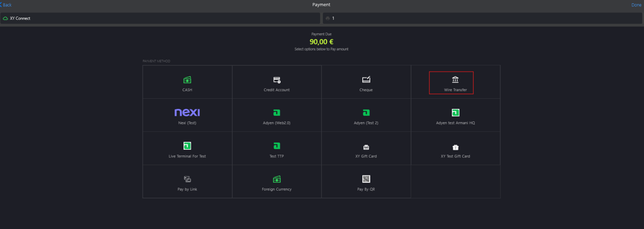
Task: Click the Pay By QR label
Action: pyautogui.click(x=366, y=189)
